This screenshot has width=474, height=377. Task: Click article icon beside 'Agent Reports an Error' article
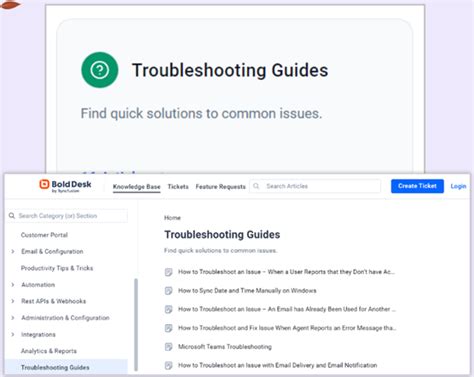click(169, 328)
